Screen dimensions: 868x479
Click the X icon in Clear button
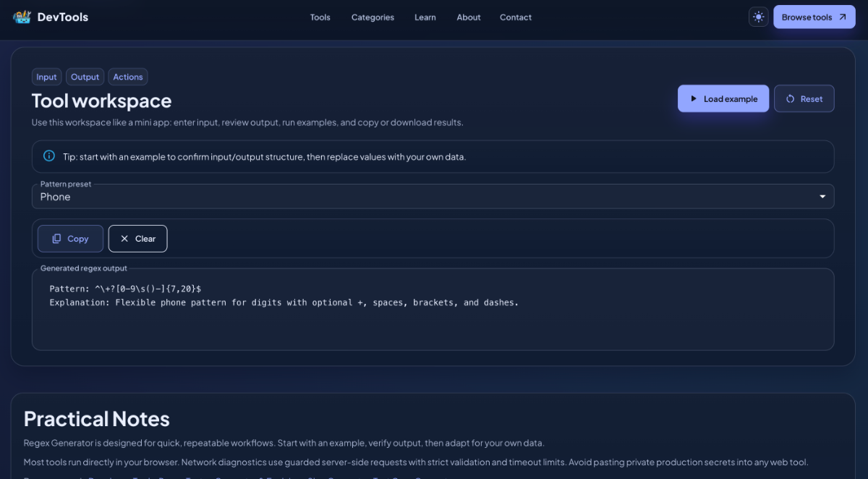124,239
